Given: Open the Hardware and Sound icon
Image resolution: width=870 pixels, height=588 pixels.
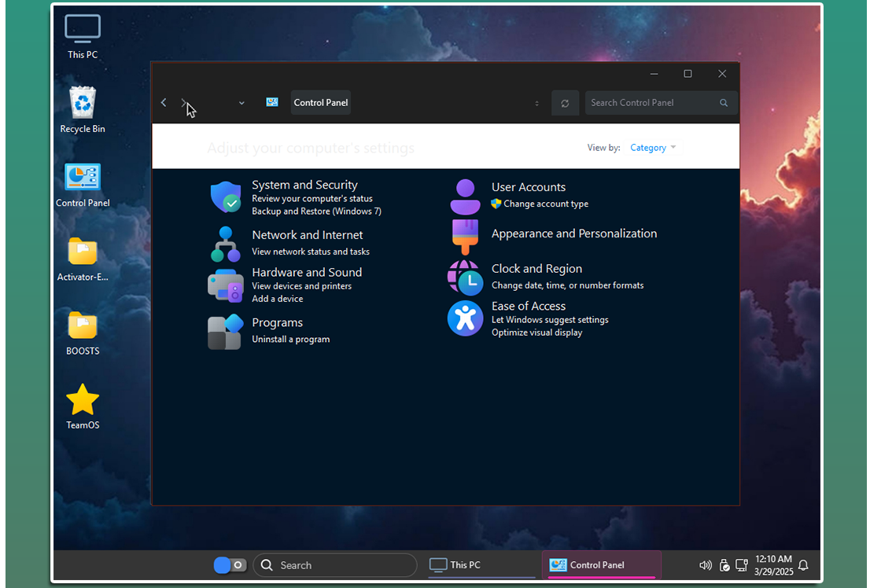Looking at the screenshot, I should pos(226,285).
